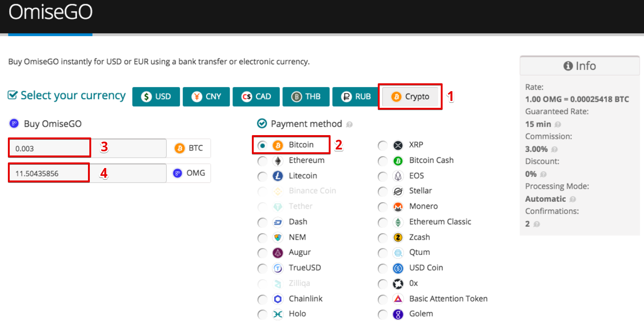Click the Qtum logo icon
Screen dimensions: 644x323
point(398,253)
